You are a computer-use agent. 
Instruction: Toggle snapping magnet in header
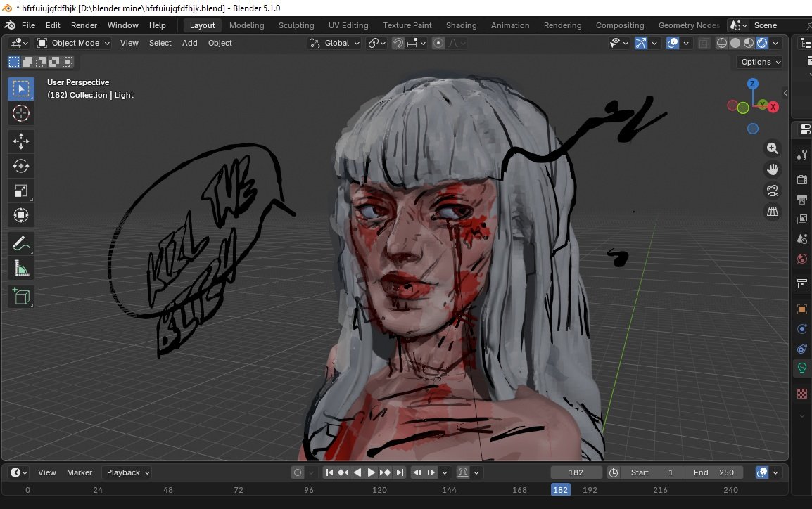pos(398,43)
